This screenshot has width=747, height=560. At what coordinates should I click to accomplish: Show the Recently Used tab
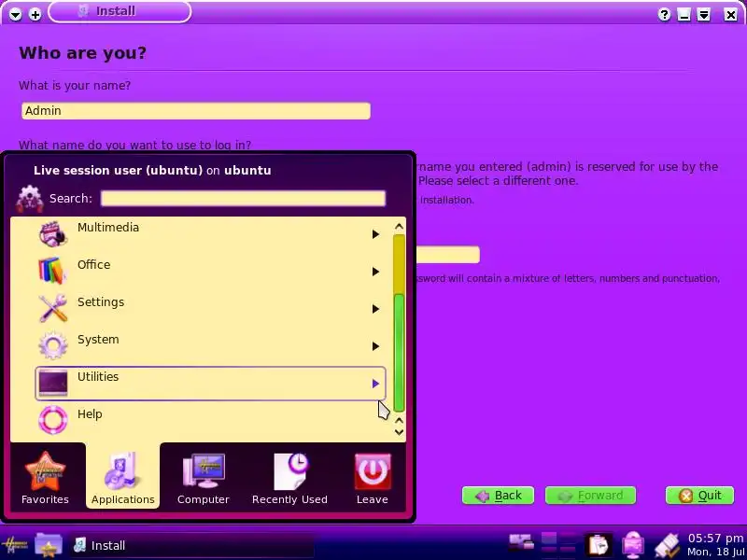(289, 478)
